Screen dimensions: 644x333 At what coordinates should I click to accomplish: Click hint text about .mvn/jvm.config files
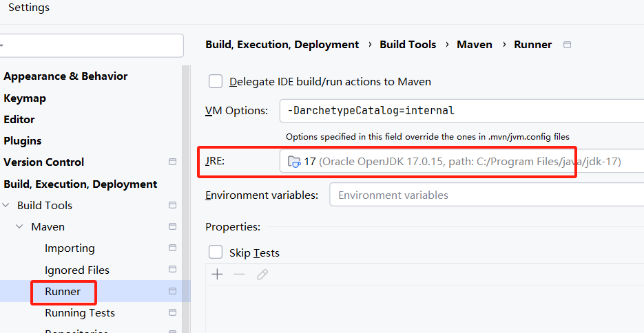428,136
